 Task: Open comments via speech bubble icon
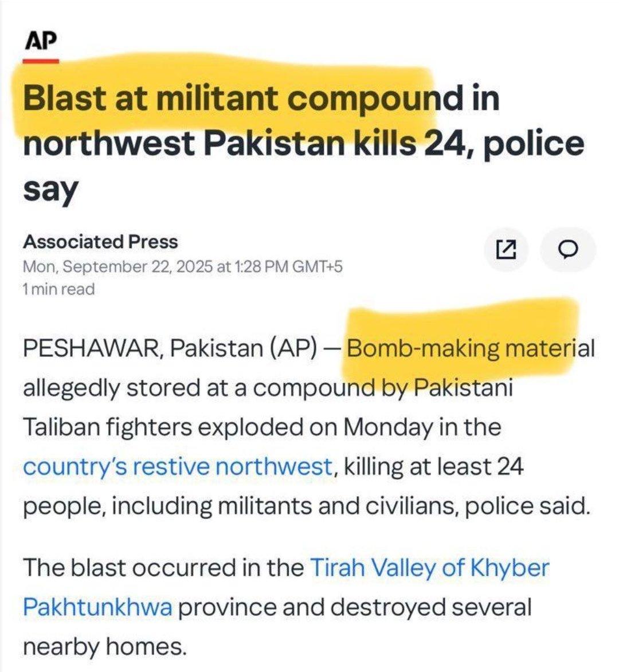(x=569, y=250)
